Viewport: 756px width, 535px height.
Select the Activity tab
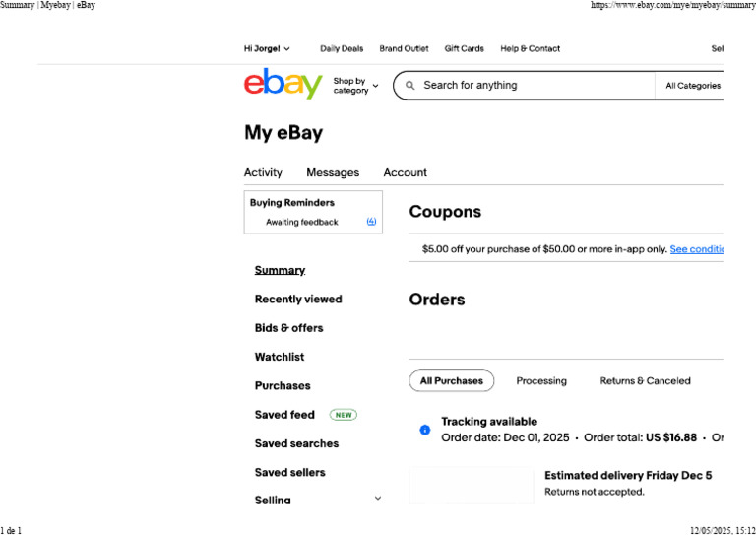[263, 172]
